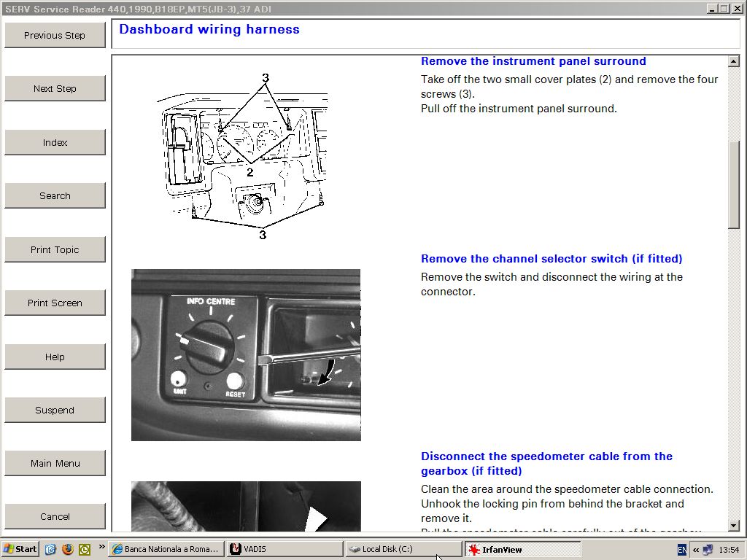This screenshot has width=747, height=560.
Task: Open the Windows Start menu
Action: coord(20,549)
